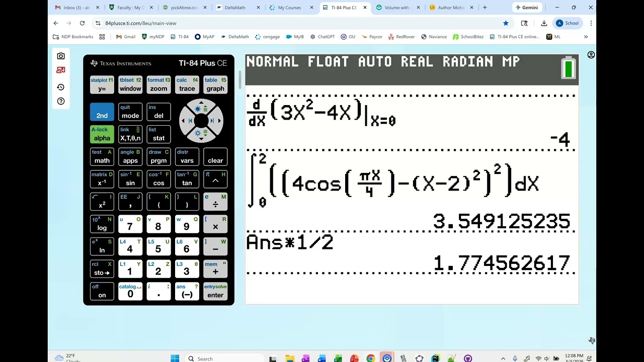
Task: Open the ChatGPT bookmark
Action: [322, 37]
